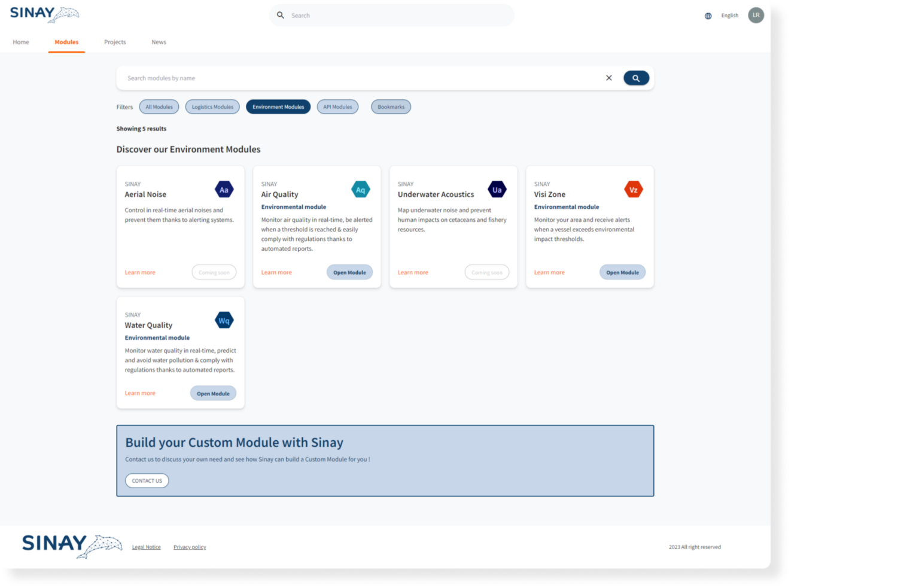Click the globe language icon
The height and width of the screenshot is (588, 919).
(x=708, y=16)
